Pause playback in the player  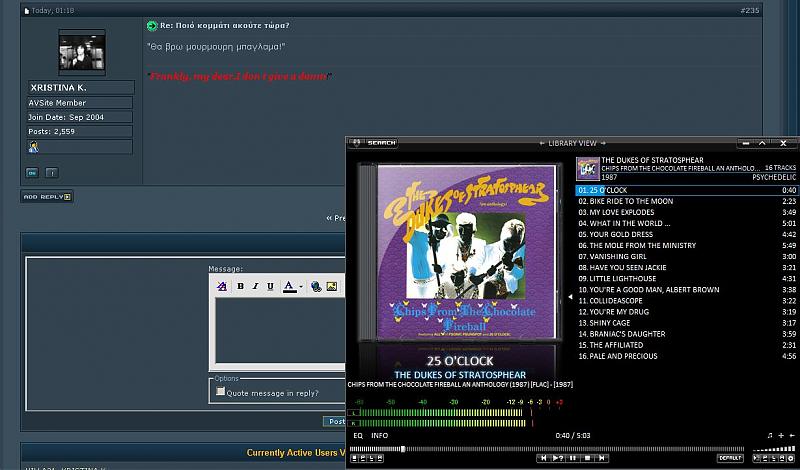573,458
